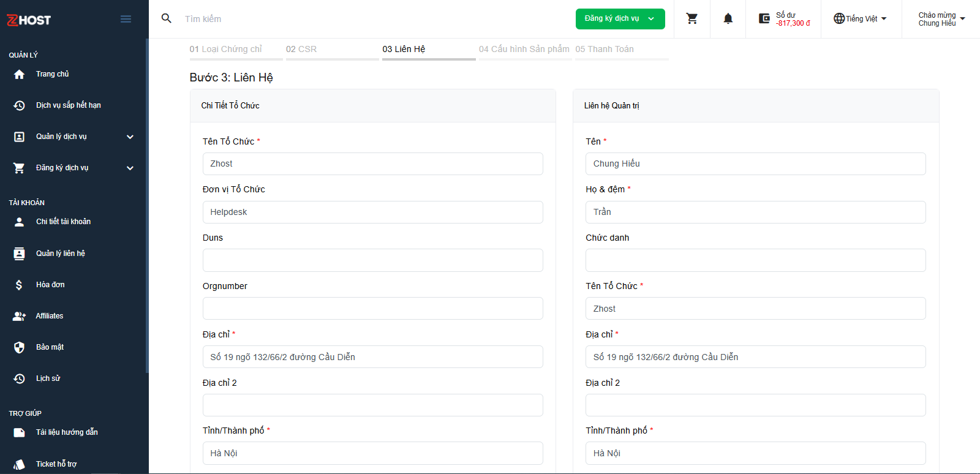Open Quản lý liên hệ page

point(60,254)
